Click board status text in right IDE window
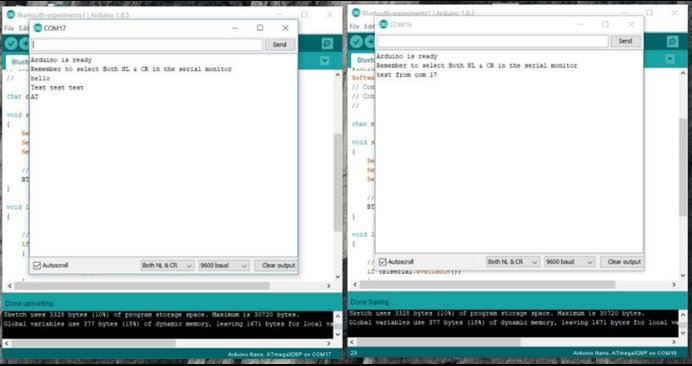 pos(625,353)
